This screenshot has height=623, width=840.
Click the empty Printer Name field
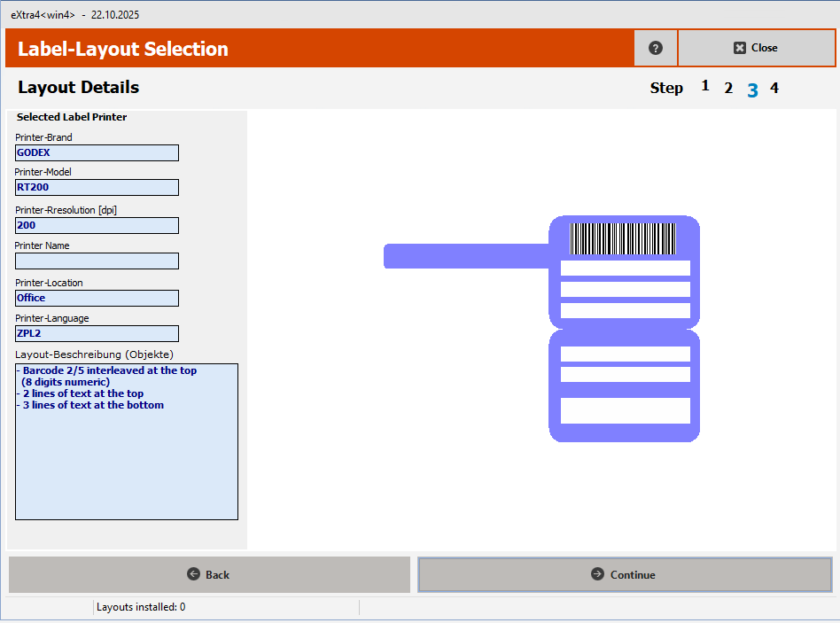tap(96, 261)
